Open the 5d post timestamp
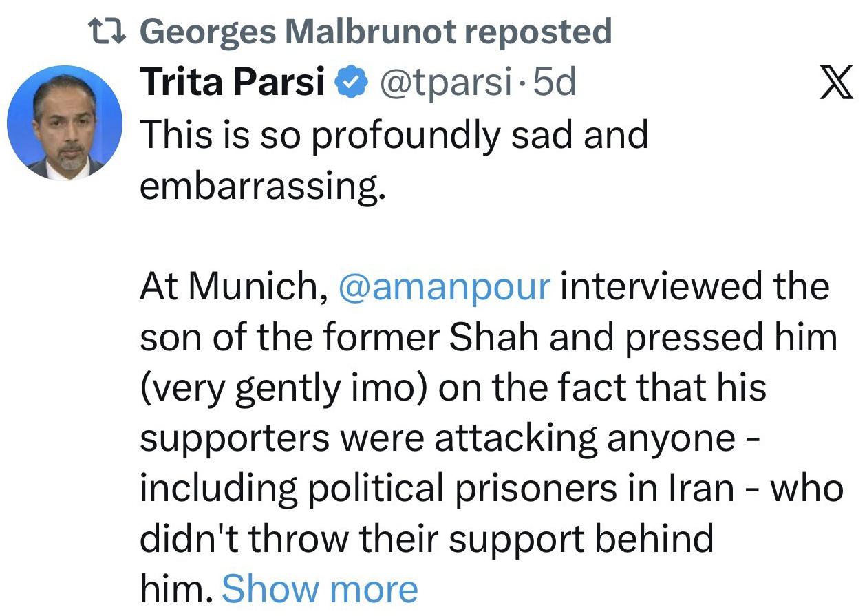Screen dimensions: 867x616 coord(555,83)
